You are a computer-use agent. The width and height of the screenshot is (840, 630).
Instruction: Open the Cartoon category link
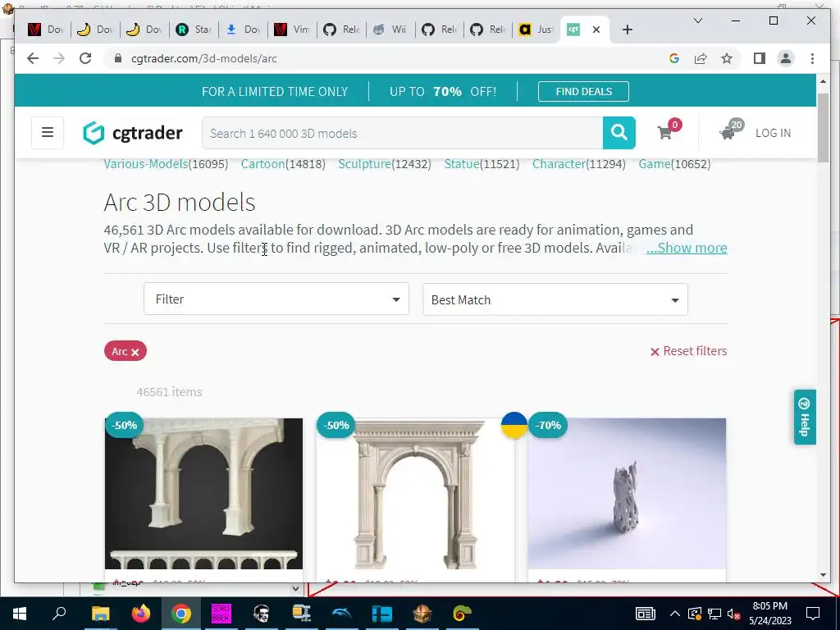[x=262, y=164]
